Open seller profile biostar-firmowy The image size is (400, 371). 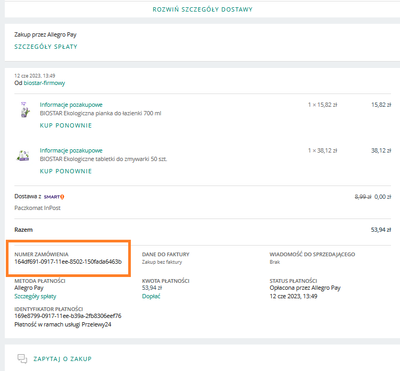pos(44,83)
